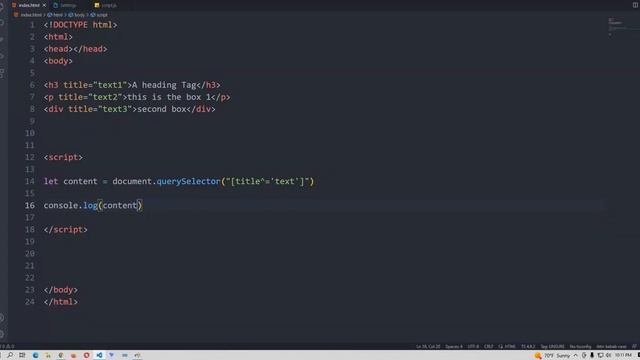This screenshot has width=640, height=360.
Task: Place cursor in "[title^='text']" selector string
Action: coord(267,181)
